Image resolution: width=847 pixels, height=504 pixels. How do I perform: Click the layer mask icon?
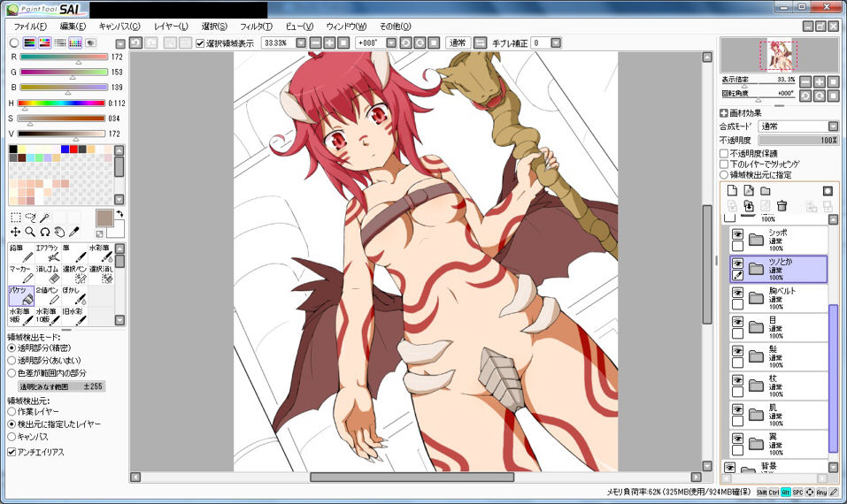(x=828, y=190)
